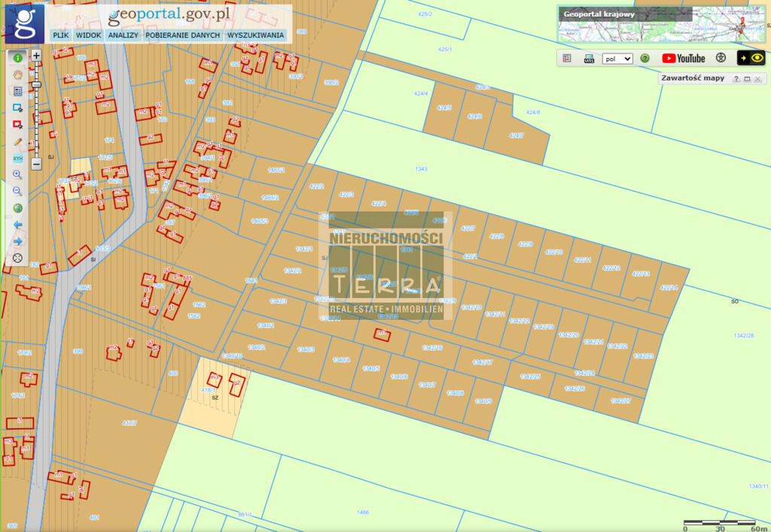Choose the red rectangle selection tool
Viewport: 771px width, 532px height.
point(18,125)
